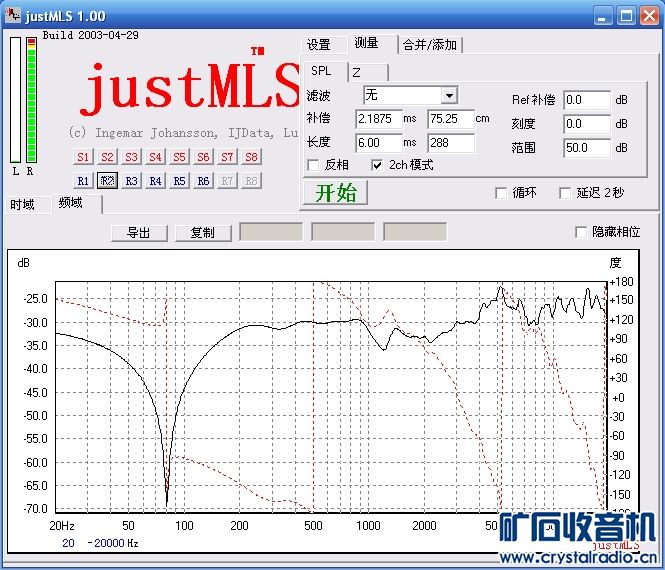Click the 补偿 ms field showing 2.1875

(379, 119)
